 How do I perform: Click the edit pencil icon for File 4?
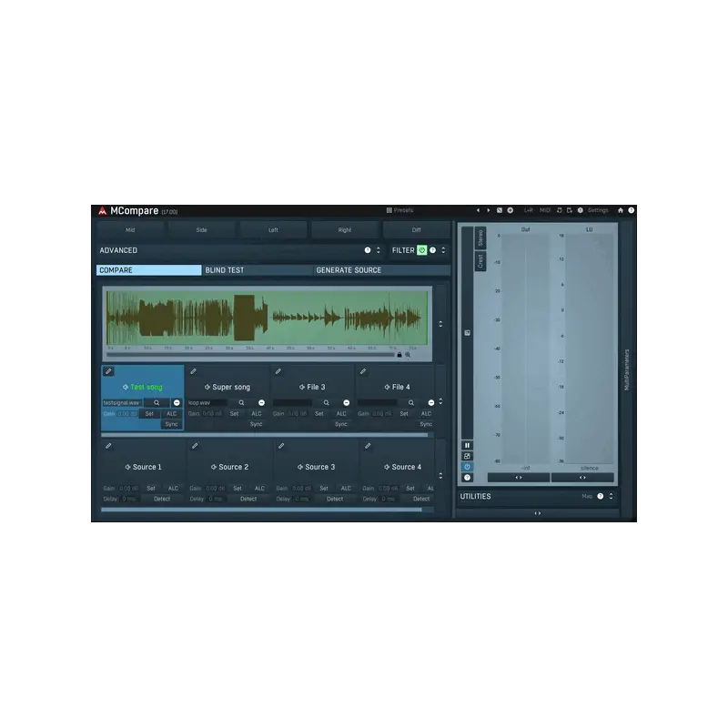363,371
